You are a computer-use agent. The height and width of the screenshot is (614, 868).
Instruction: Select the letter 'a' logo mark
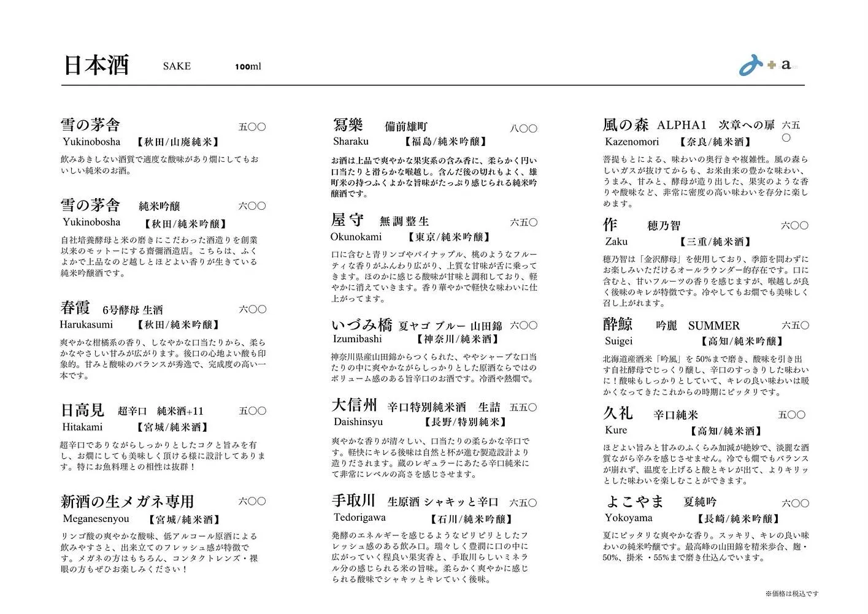pyautogui.click(x=786, y=65)
